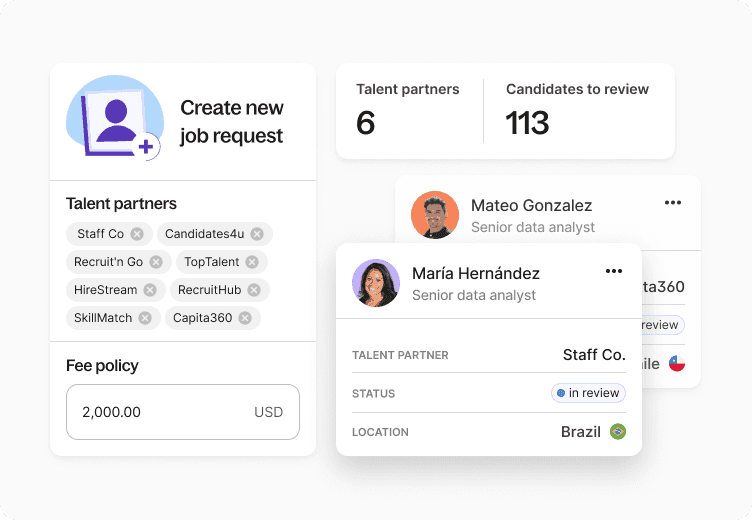The width and height of the screenshot is (752, 520).
Task: Click Mateo's Senior data analyst subtitle
Action: pos(533,227)
